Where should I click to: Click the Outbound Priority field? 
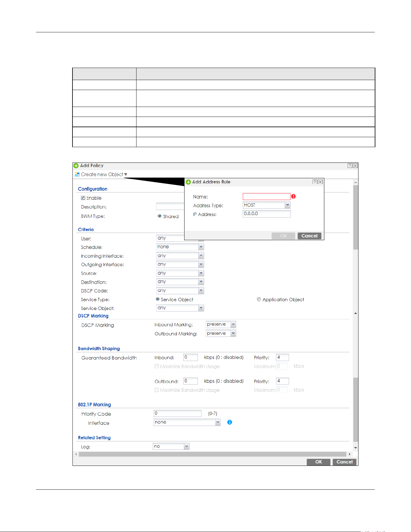(283, 381)
